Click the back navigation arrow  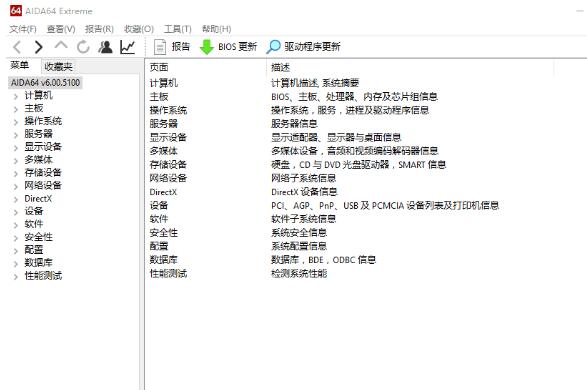pos(17,47)
